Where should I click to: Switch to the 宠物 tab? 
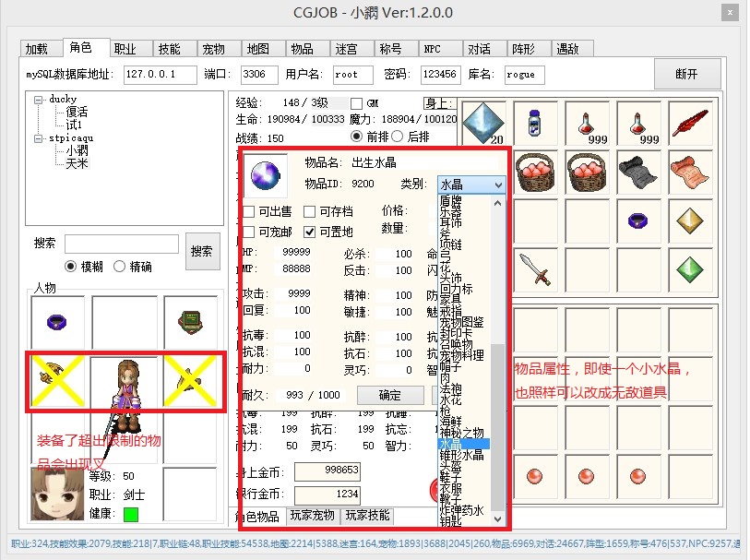(213, 49)
